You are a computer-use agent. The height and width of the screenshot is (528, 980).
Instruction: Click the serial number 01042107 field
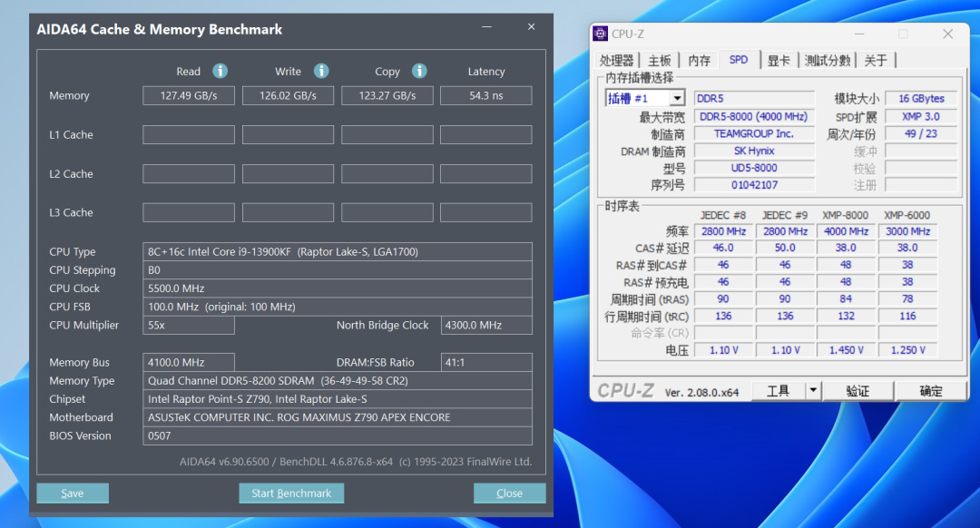(x=754, y=185)
